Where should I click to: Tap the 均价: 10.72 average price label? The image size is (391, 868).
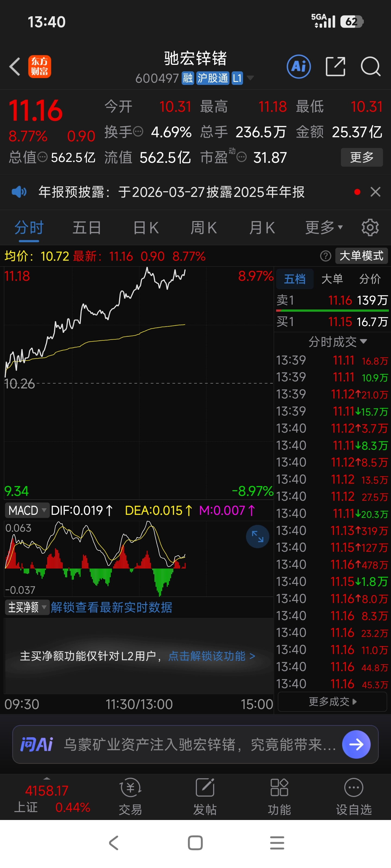37,256
